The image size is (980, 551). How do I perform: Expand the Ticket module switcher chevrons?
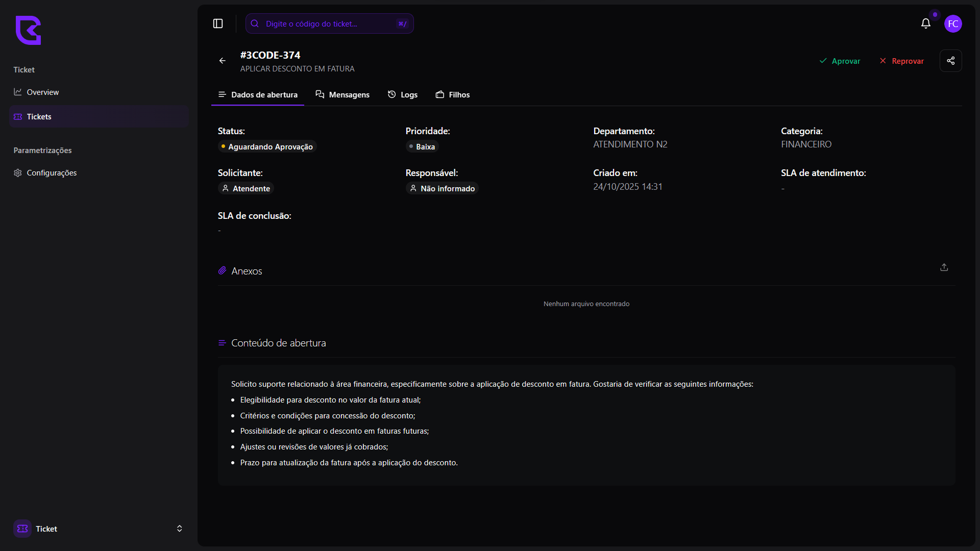pyautogui.click(x=179, y=529)
